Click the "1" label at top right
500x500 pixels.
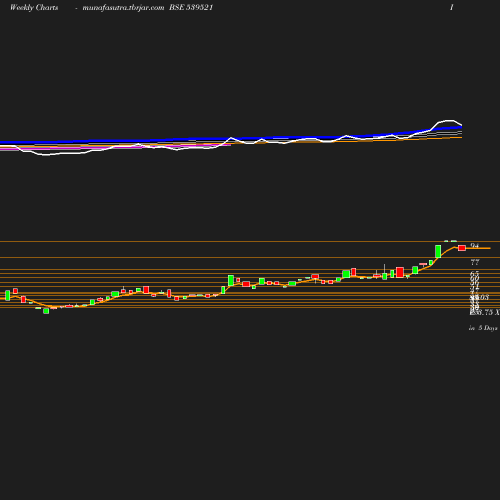tap(452, 7)
